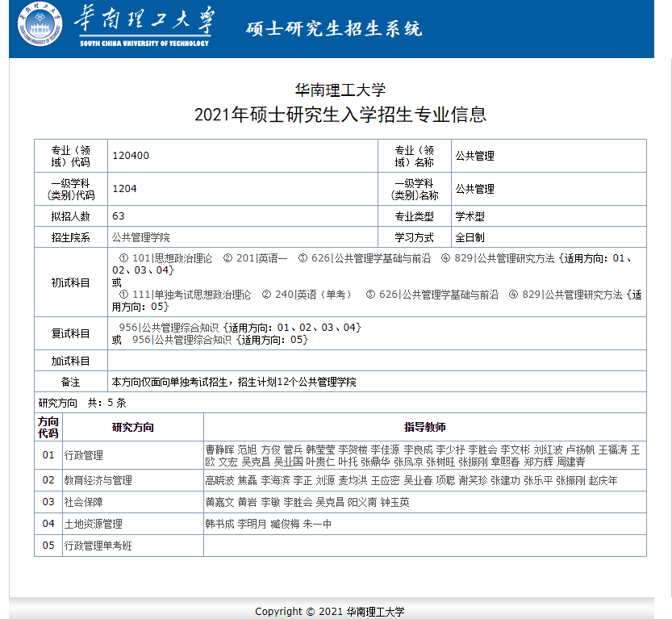Select direction code 05
672x619 pixels.
point(48,546)
